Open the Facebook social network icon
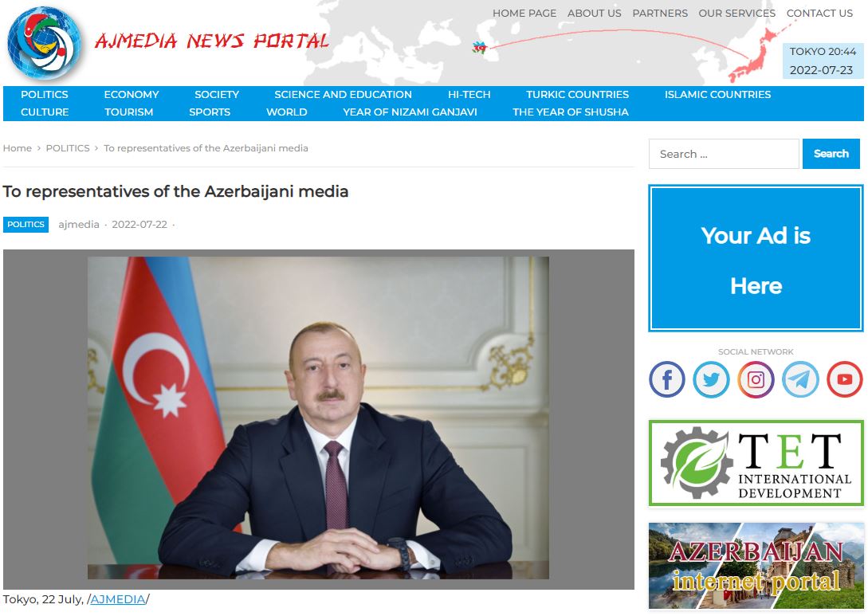This screenshot has width=868, height=616. [x=667, y=379]
